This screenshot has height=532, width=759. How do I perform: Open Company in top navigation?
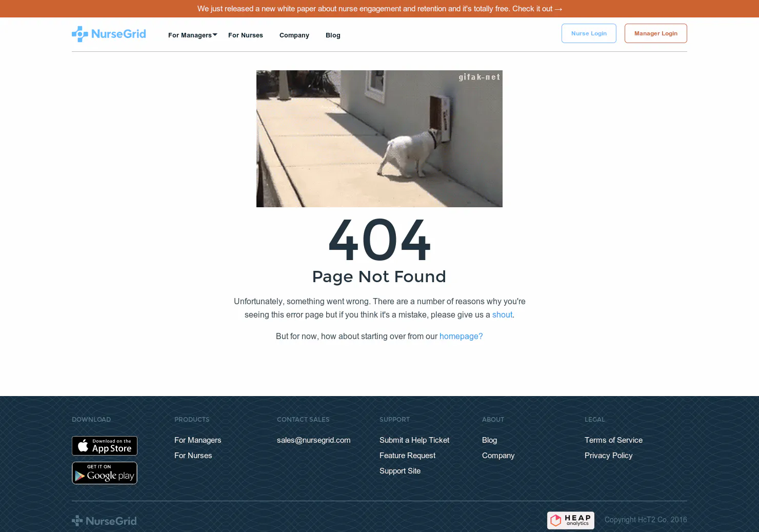294,35
